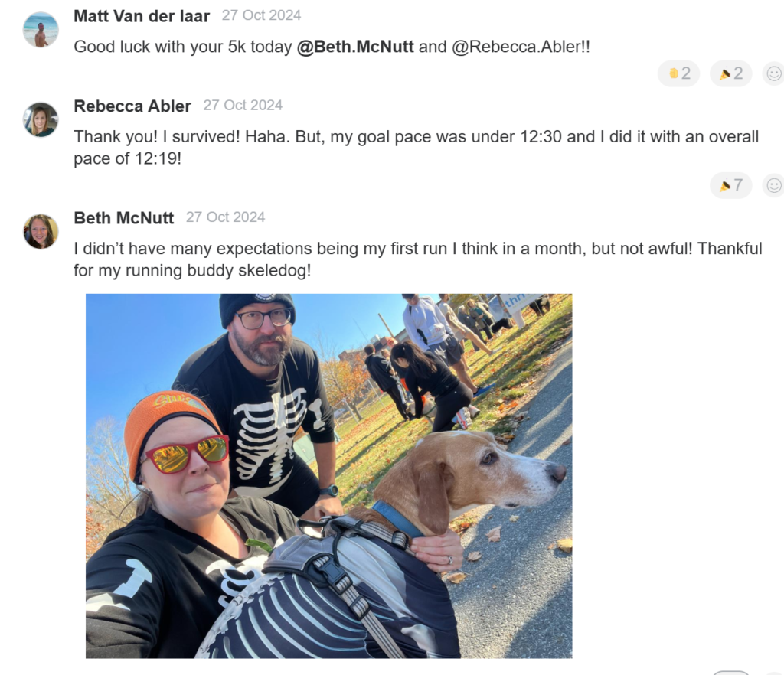Click party popper reaction on Matt's post

pyautogui.click(x=730, y=74)
